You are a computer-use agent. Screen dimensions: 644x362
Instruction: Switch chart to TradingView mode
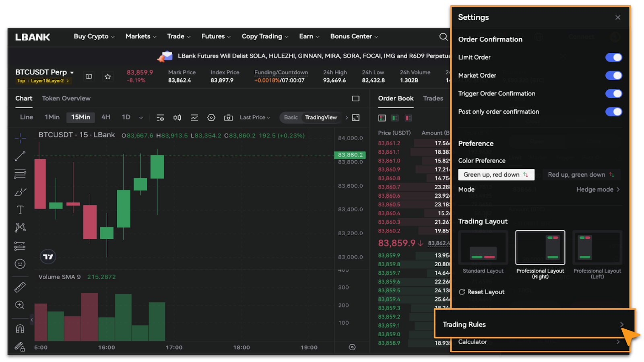pos(321,118)
